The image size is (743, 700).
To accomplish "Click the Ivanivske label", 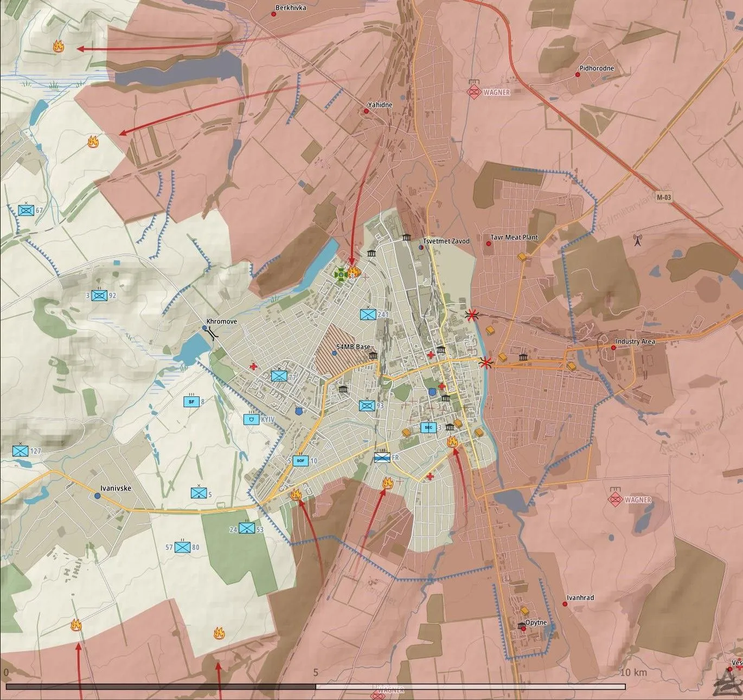I will 116,488.
